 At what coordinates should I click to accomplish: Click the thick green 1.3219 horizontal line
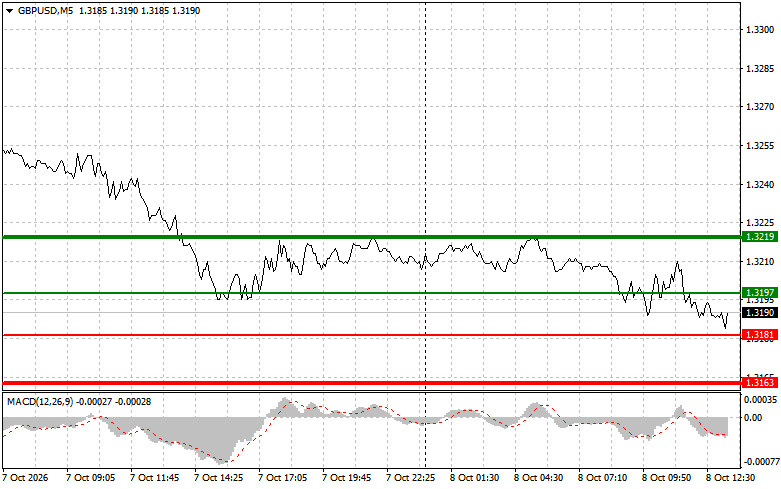pyautogui.click(x=372, y=237)
